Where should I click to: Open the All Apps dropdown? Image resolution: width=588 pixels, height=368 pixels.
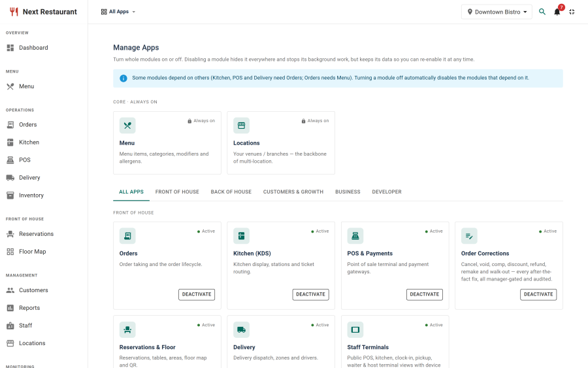[x=118, y=12]
